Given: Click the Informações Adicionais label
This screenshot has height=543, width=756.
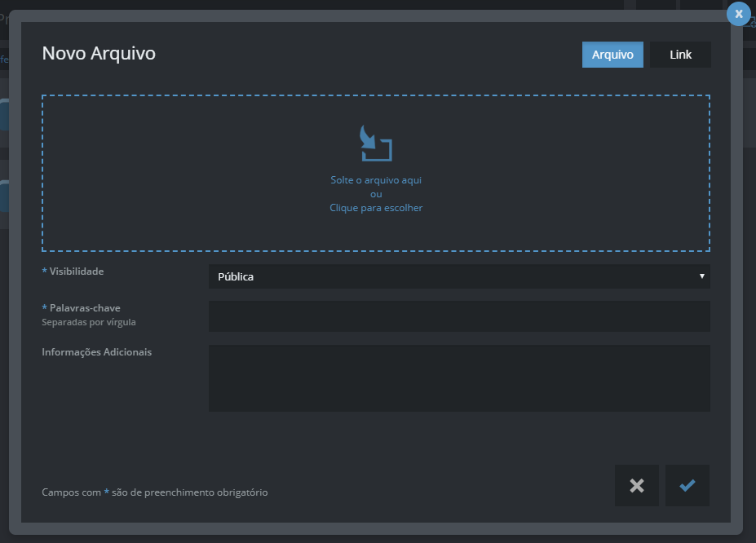Looking at the screenshot, I should [96, 352].
